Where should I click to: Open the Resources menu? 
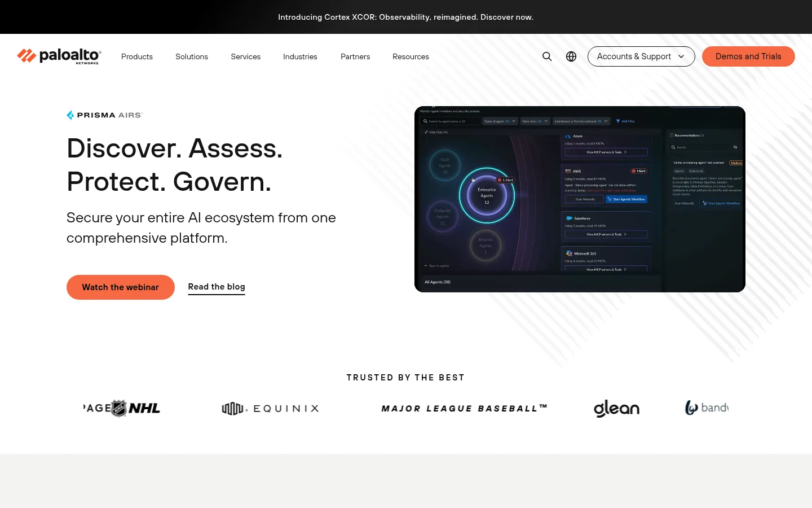pos(411,56)
